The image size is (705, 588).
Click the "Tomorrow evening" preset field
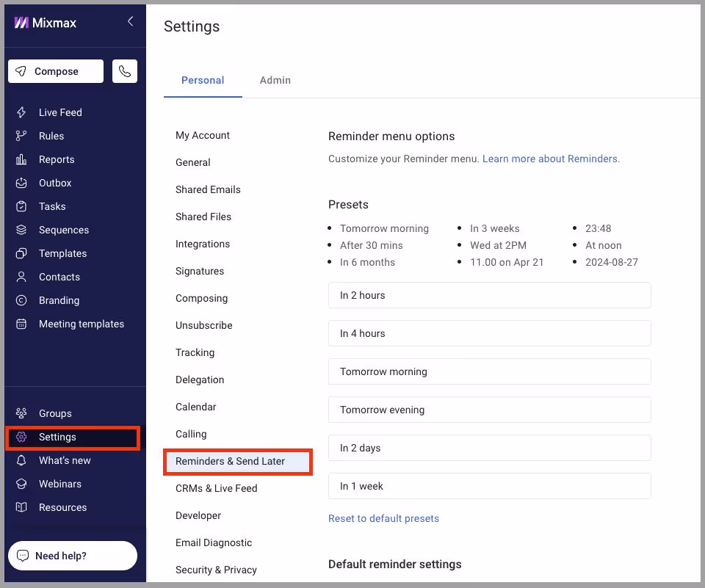point(490,410)
